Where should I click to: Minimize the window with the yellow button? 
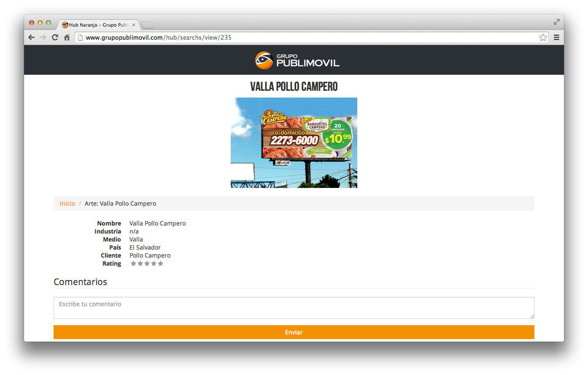40,23
